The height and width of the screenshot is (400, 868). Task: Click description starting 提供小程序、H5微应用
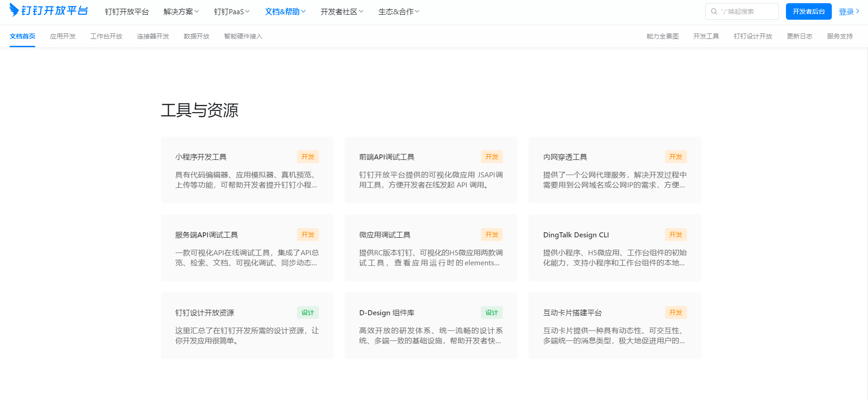(615, 258)
